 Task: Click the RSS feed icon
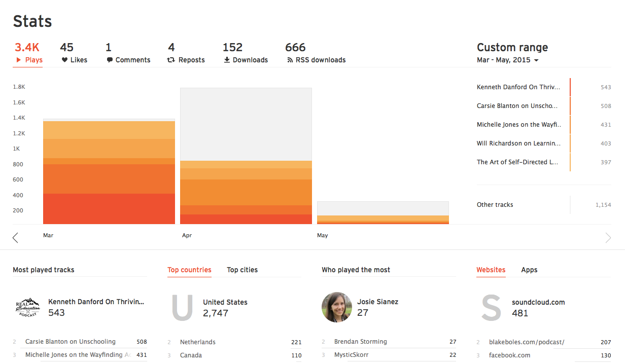pos(290,60)
